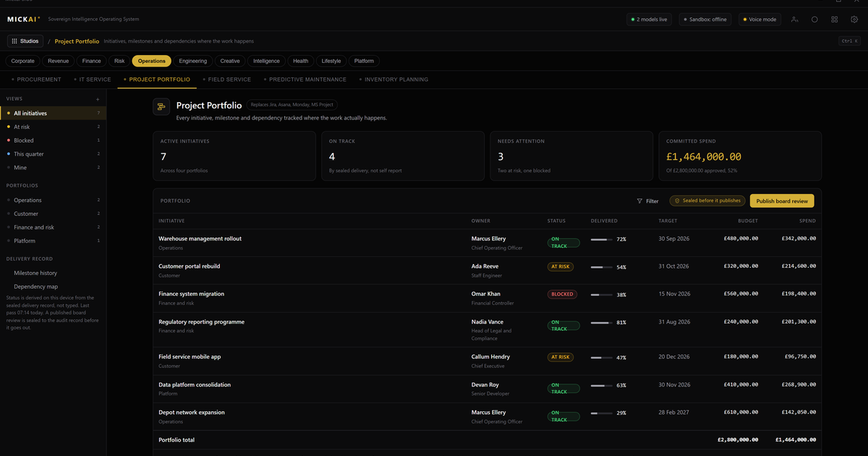The width and height of the screenshot is (868, 456).
Task: Open the Customer portfolio in sidebar
Action: click(53, 214)
